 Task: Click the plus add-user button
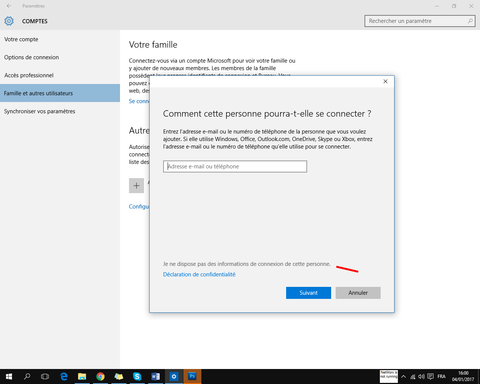tap(136, 186)
